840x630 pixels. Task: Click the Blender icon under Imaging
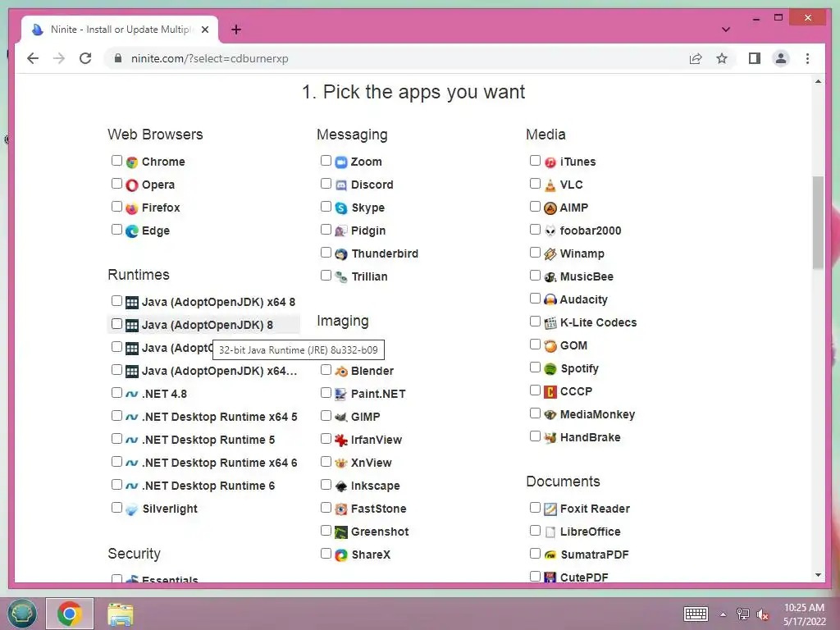(x=341, y=371)
